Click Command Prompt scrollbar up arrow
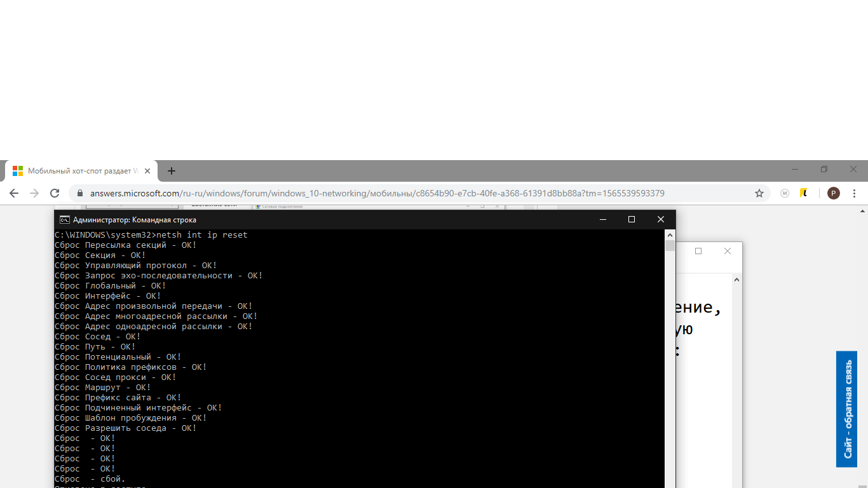This screenshot has width=868, height=488. click(x=670, y=234)
